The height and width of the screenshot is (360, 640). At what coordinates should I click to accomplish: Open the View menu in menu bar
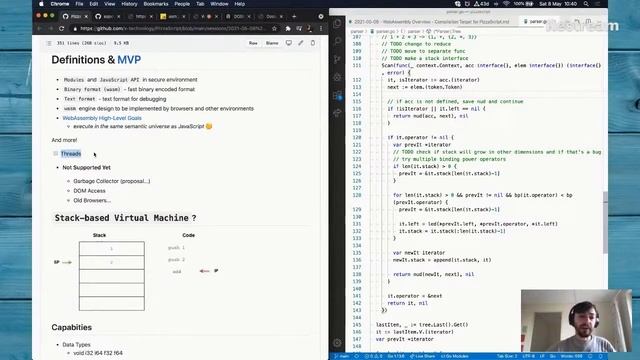click(109, 4)
